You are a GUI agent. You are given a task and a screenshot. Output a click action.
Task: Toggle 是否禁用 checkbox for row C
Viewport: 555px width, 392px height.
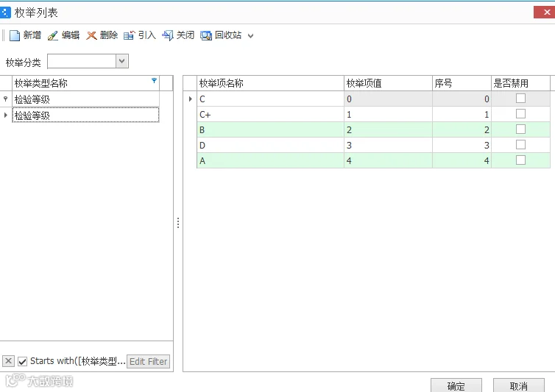[520, 98]
